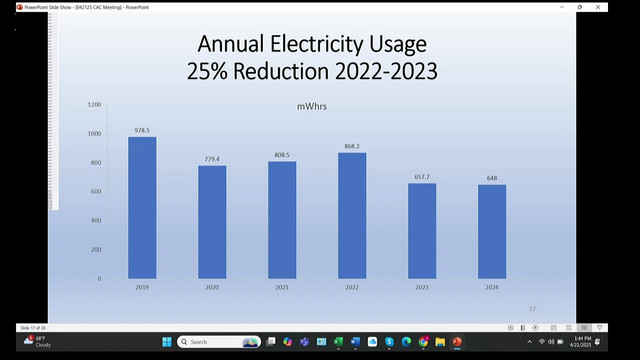
Task: Open the iCloud taskbar icon
Action: point(372,342)
